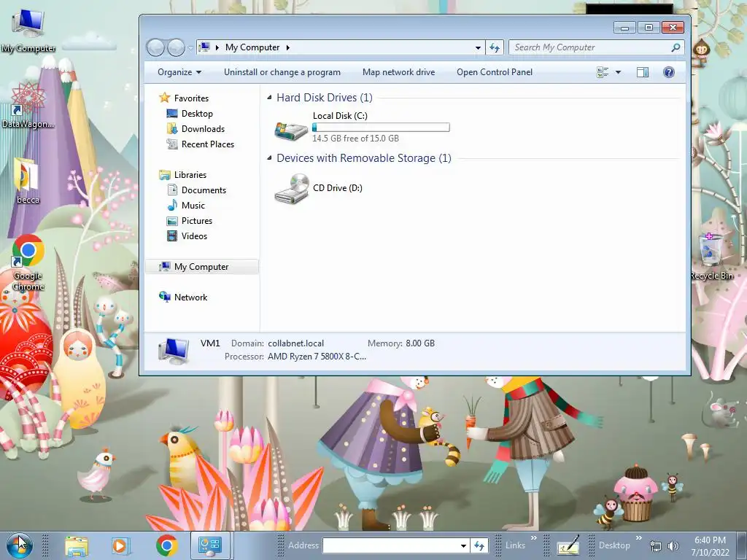Click the Back navigation arrow
This screenshot has height=560, width=747.
coord(155,47)
